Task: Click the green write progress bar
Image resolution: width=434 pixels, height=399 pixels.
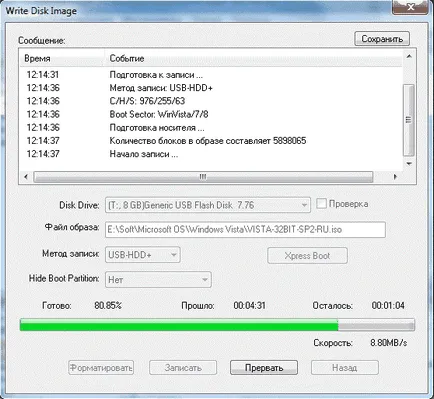Action: pos(217,325)
